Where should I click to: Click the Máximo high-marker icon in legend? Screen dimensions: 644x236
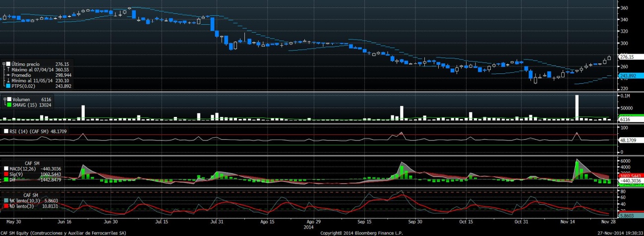click(7, 69)
